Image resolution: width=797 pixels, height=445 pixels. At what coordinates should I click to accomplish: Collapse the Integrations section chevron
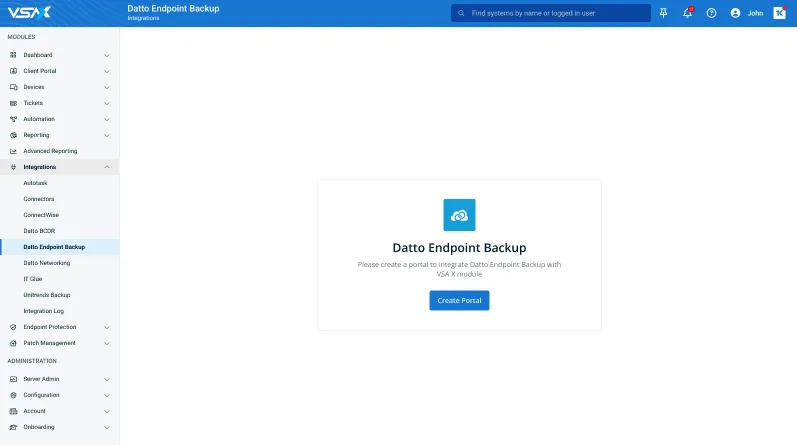tap(107, 167)
